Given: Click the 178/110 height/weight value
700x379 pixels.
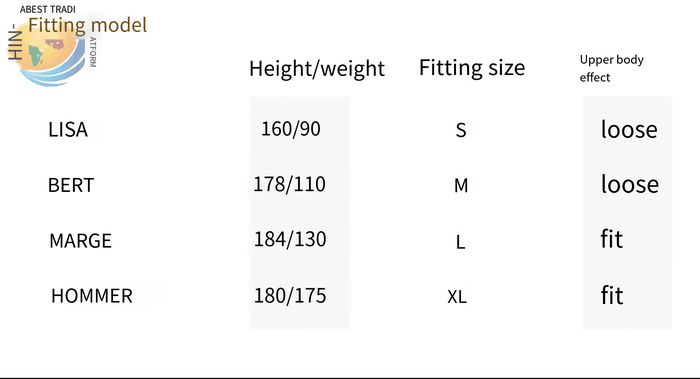Looking at the screenshot, I should click(x=289, y=184).
